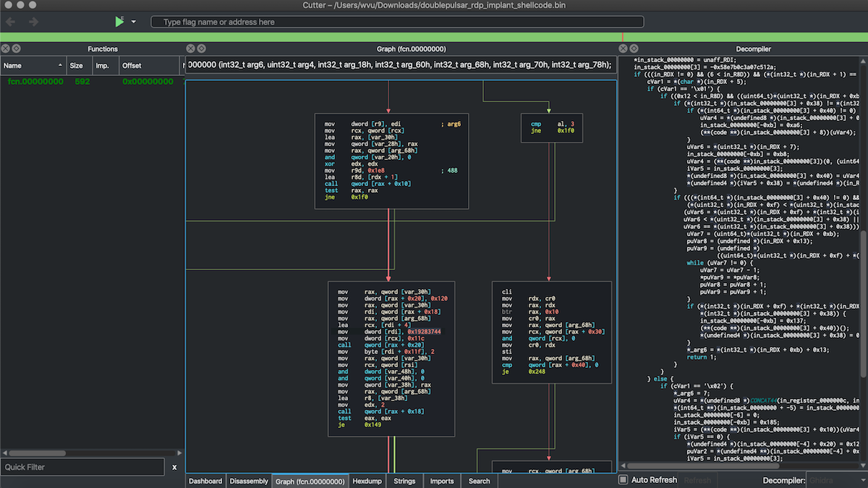The image size is (868, 488).
Task: Toggle the Auto Refresh checkbox
Action: [x=621, y=479]
